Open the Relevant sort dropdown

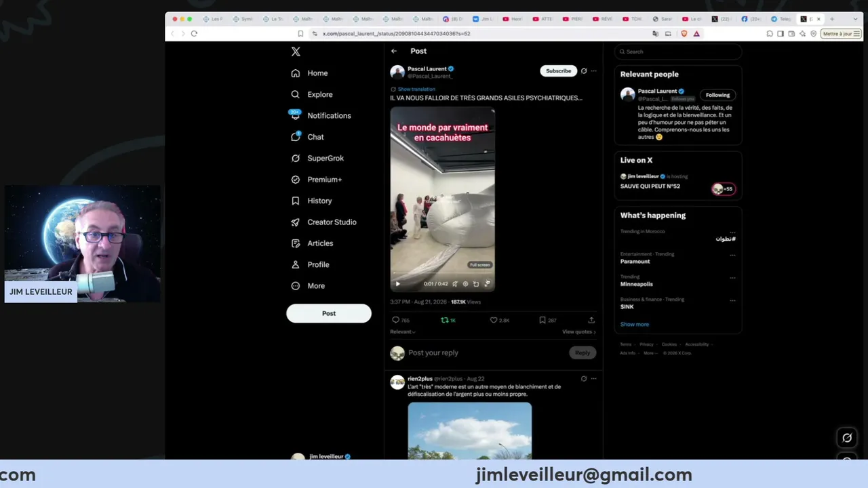(x=403, y=332)
